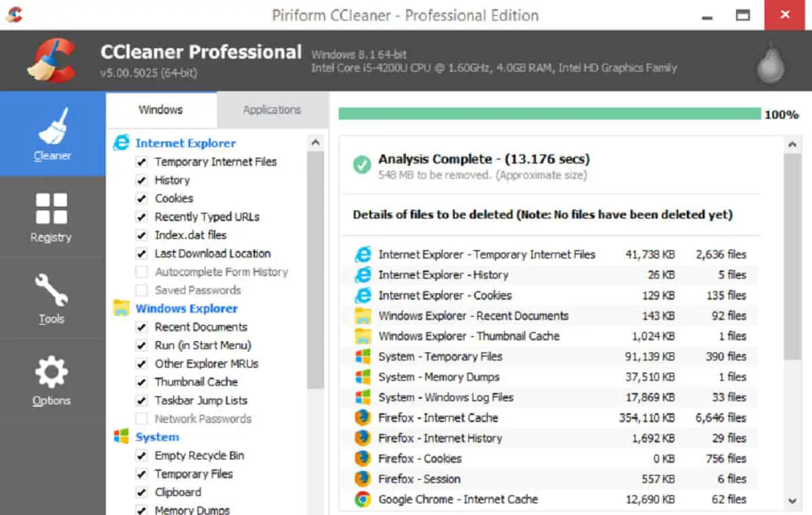Click Firefox icon beside Firefox Session result
The image size is (812, 515).
pyautogui.click(x=363, y=478)
